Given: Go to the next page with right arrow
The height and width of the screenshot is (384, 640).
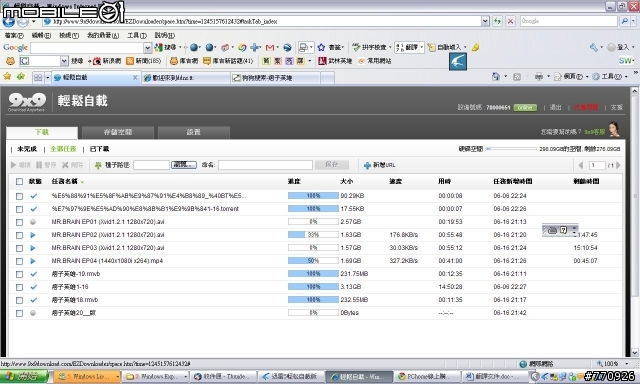Looking at the screenshot, I should [618, 165].
